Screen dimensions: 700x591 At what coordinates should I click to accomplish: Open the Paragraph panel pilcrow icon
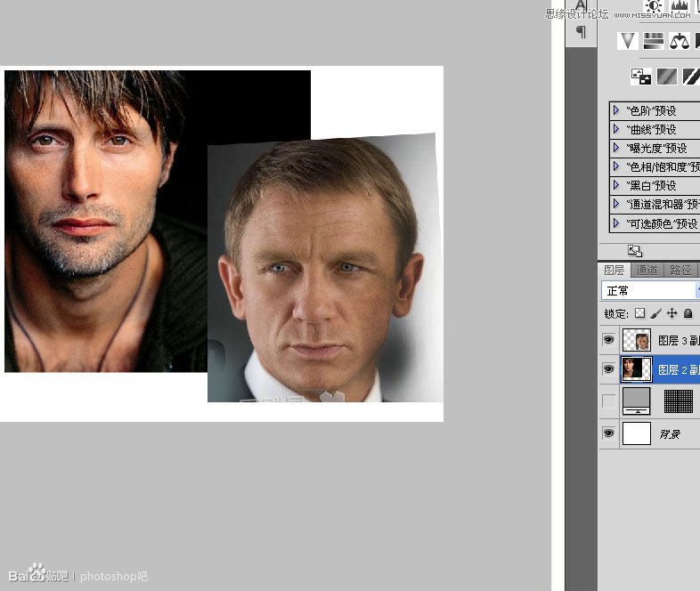tap(581, 32)
